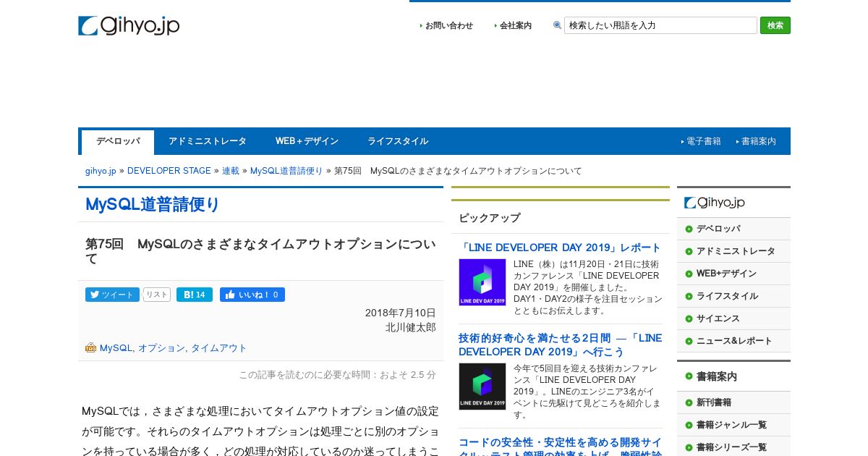Click 連載 breadcrumb link

tap(231, 171)
